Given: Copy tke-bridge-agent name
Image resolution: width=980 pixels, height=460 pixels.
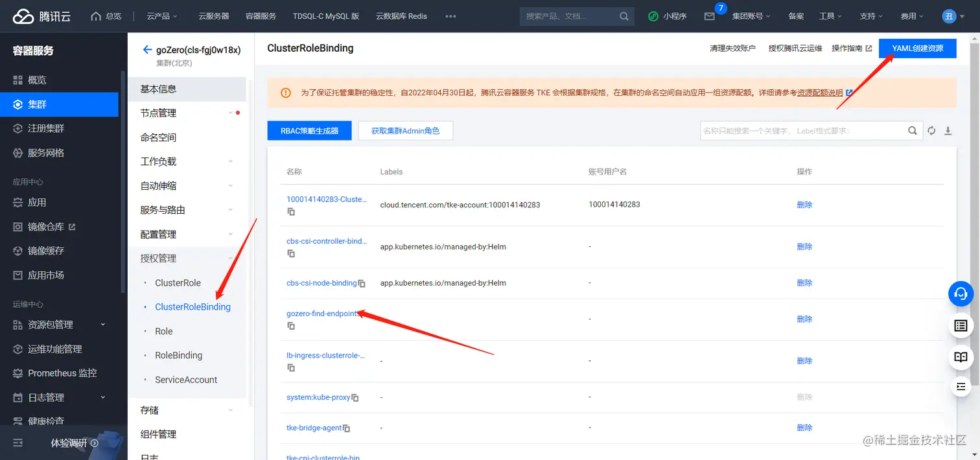Looking at the screenshot, I should click(347, 428).
